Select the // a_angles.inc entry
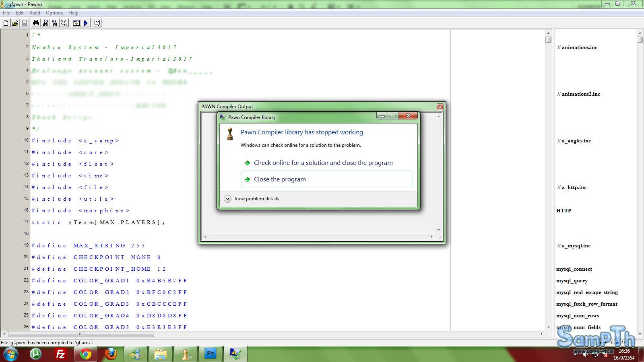644x362 pixels. [574, 141]
